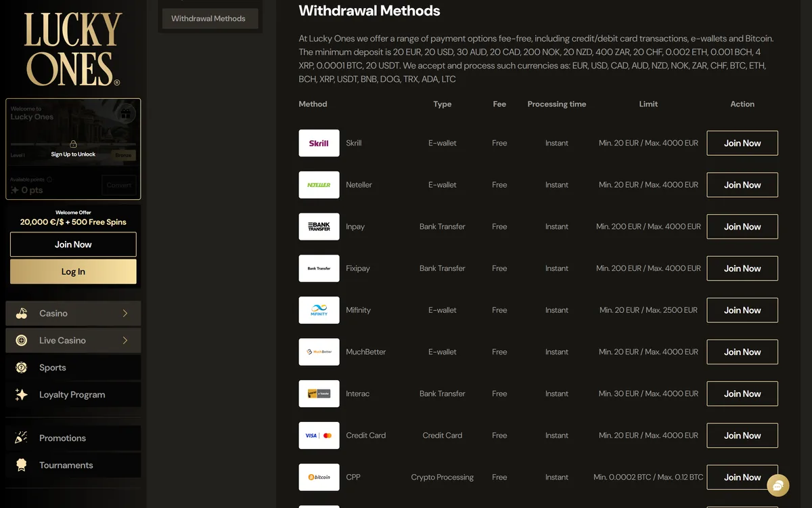Viewport: 812px width, 508px height.
Task: Click Join Now in the Mifinity row
Action: click(742, 310)
